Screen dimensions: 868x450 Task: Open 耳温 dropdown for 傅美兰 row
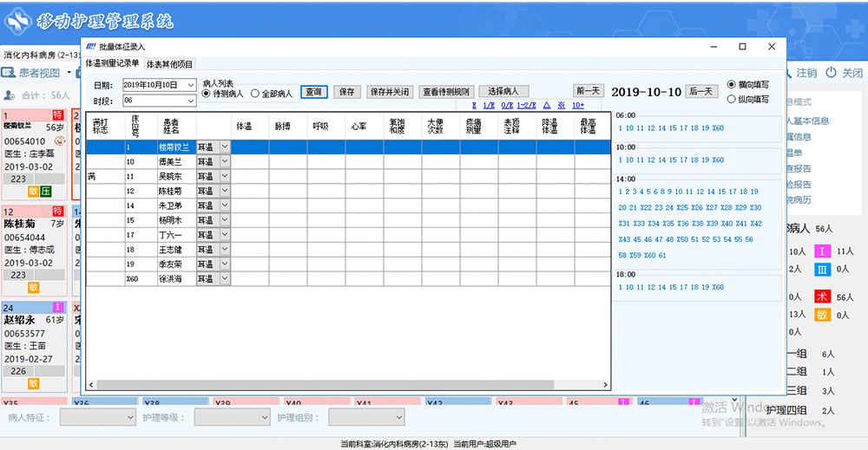tap(225, 161)
